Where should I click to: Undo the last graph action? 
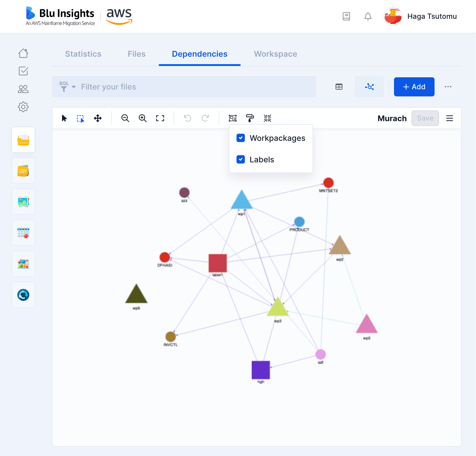(x=188, y=118)
